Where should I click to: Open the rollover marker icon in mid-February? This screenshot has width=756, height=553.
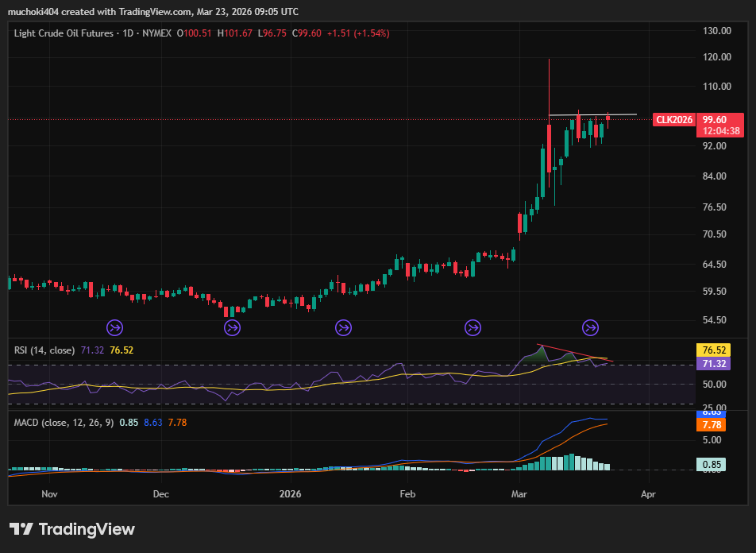click(x=472, y=327)
